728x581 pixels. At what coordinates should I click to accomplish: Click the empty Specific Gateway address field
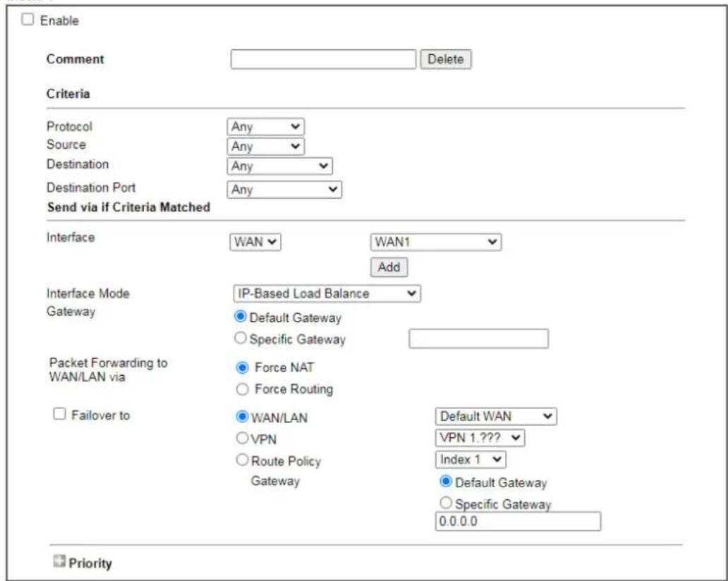click(479, 338)
